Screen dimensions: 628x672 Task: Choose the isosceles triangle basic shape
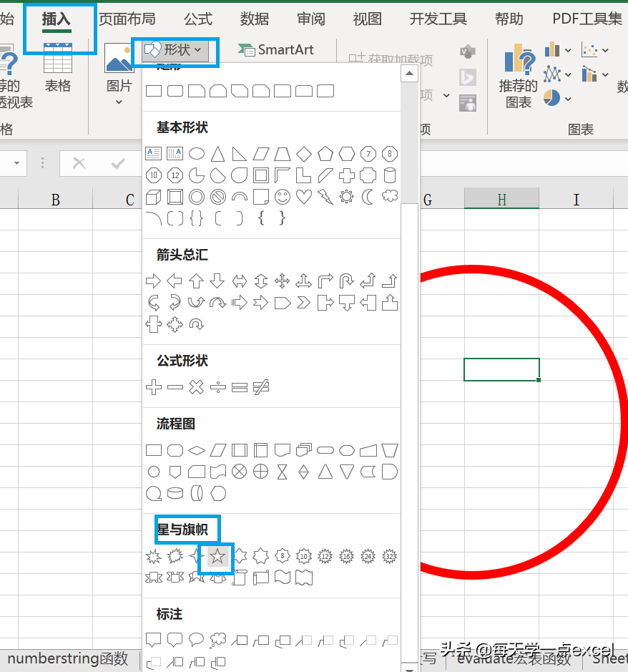[217, 153]
